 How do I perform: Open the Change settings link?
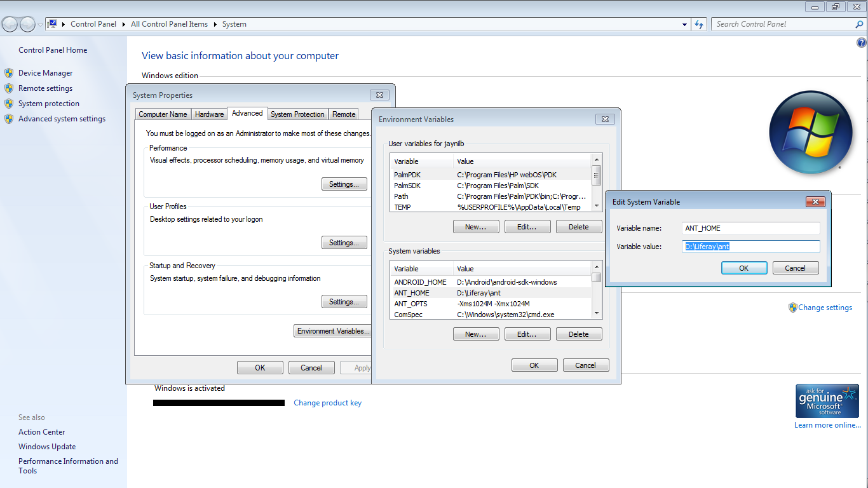(x=825, y=308)
